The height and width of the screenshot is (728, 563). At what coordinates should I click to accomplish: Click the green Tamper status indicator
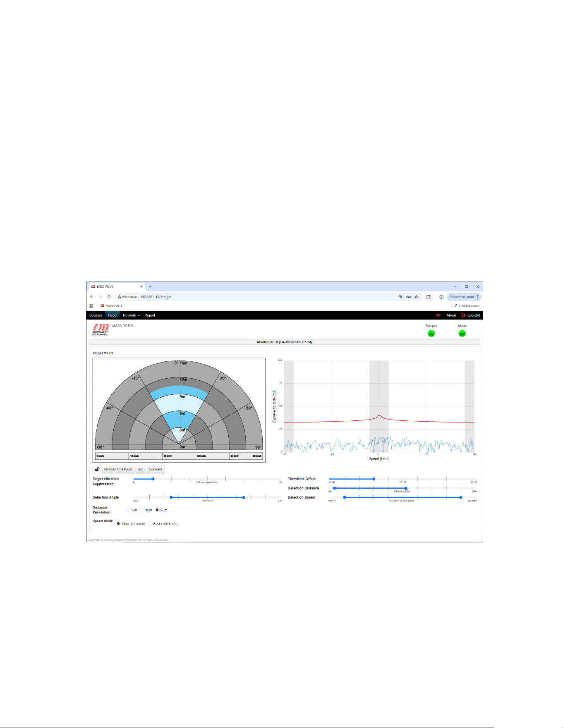click(431, 333)
